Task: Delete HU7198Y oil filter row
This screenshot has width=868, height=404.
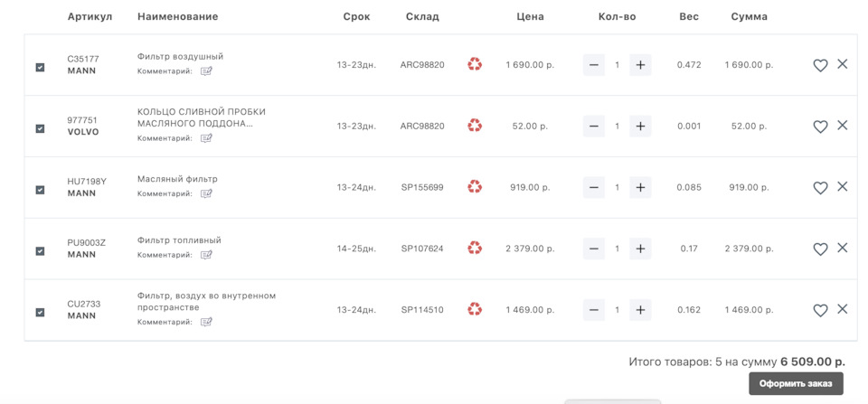Action: [842, 187]
